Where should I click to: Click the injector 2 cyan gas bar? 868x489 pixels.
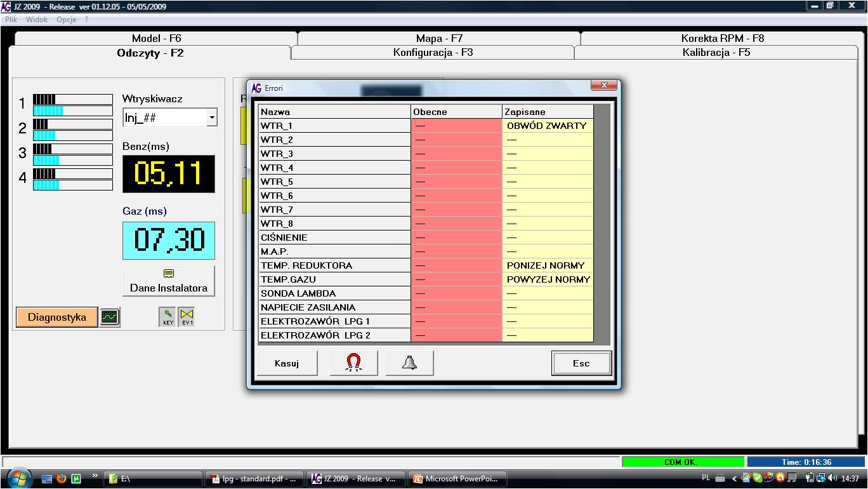(73, 135)
